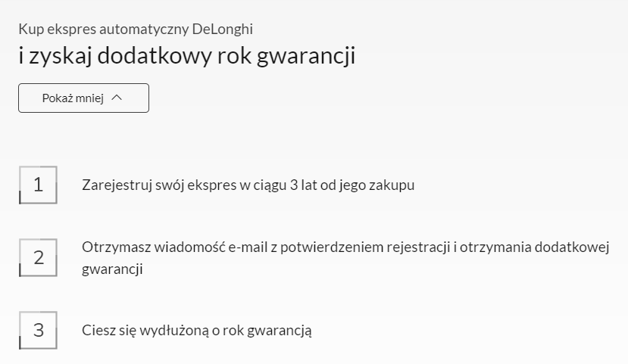Click the "Pokaż mniej" label text
The height and width of the screenshot is (364, 628).
tap(73, 98)
